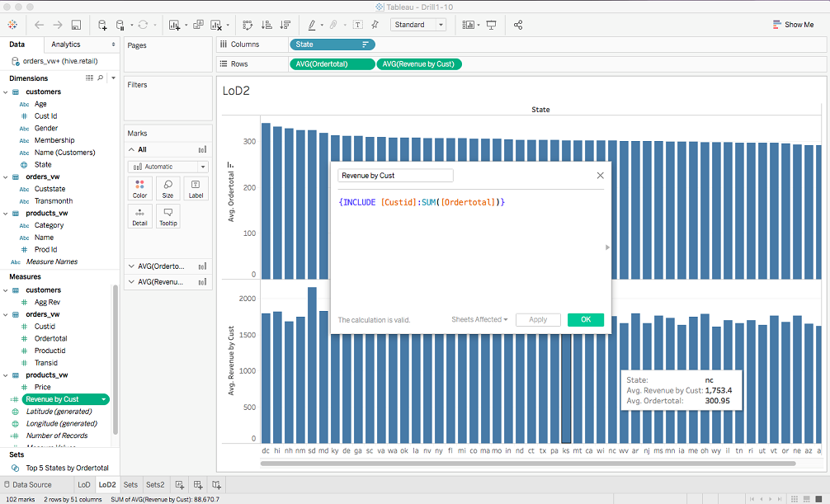This screenshot has width=830, height=504.
Task: Click OK in the calculation editor
Action: point(585,320)
